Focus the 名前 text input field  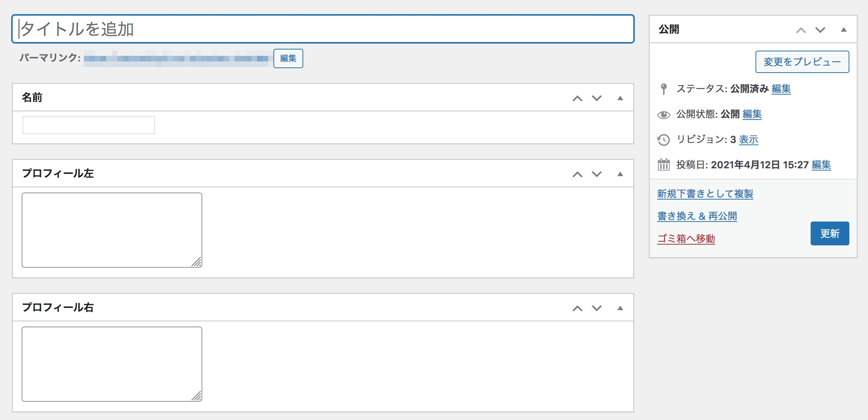[x=89, y=125]
